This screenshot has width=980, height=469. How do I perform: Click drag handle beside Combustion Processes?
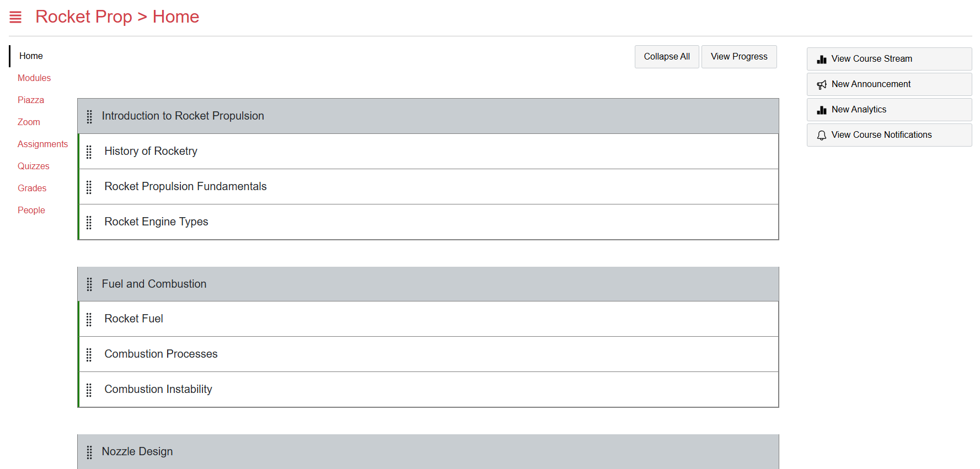(89, 354)
